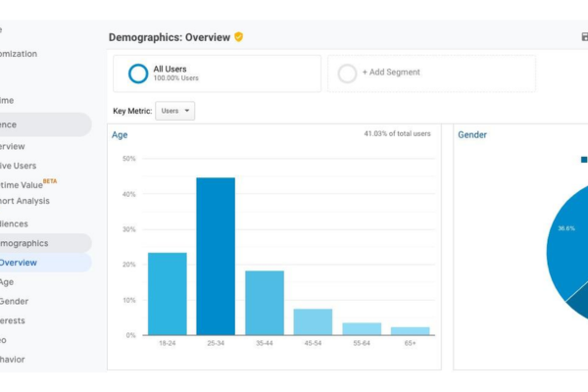Click the 'Demographics: Overview' heading
The width and height of the screenshot is (588, 392).
pyautogui.click(x=170, y=37)
